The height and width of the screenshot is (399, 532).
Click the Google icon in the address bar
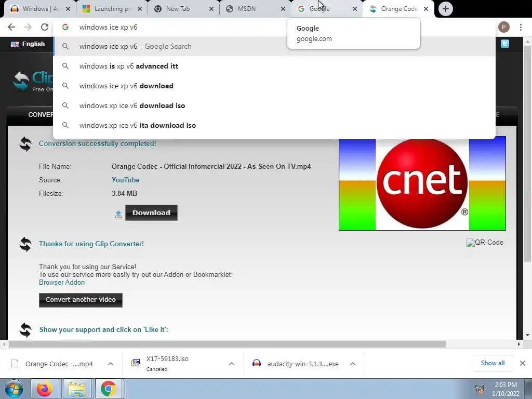click(65, 27)
